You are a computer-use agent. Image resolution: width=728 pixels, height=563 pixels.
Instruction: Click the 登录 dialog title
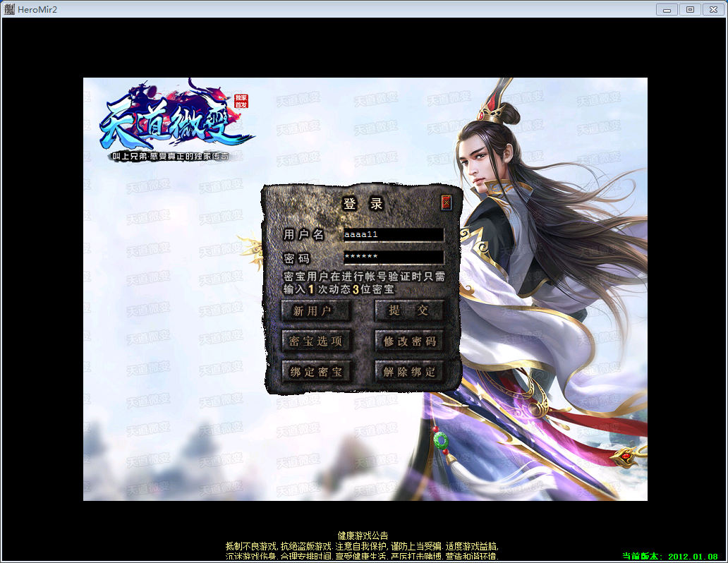(x=363, y=203)
